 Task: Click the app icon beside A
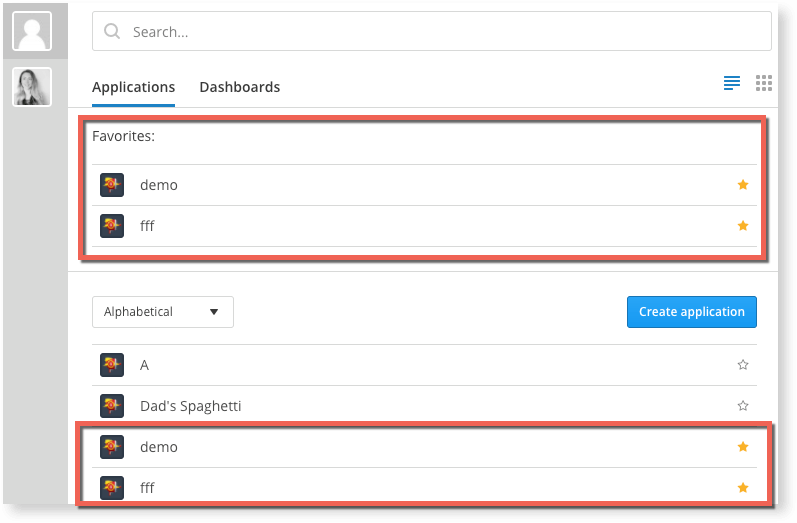[112, 365]
